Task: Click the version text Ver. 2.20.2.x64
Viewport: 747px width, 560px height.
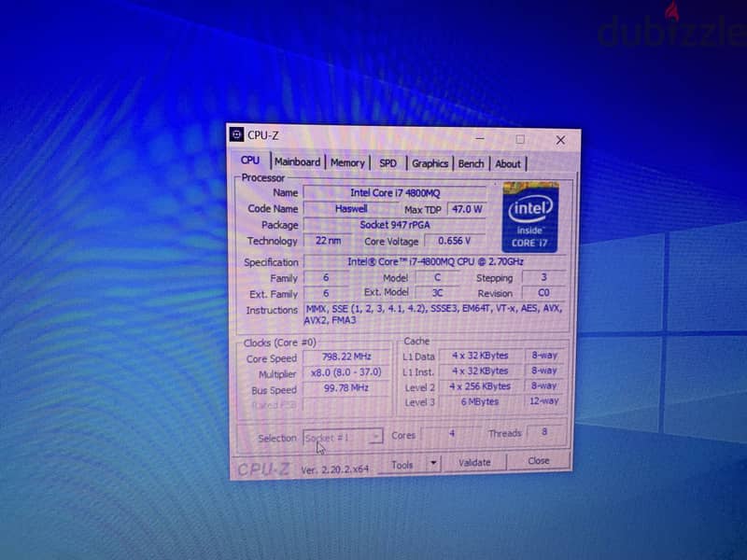Action: [x=335, y=469]
